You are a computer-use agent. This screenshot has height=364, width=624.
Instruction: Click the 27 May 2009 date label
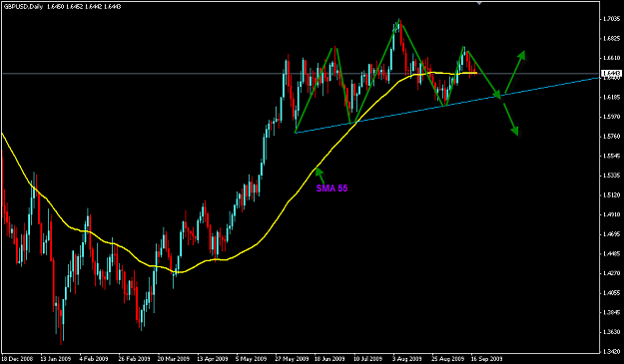292,359
